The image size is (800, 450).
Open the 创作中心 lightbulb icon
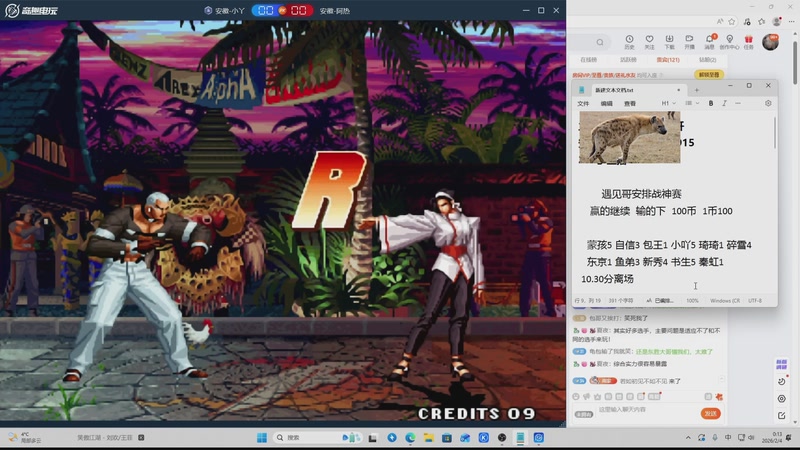pyautogui.click(x=730, y=42)
